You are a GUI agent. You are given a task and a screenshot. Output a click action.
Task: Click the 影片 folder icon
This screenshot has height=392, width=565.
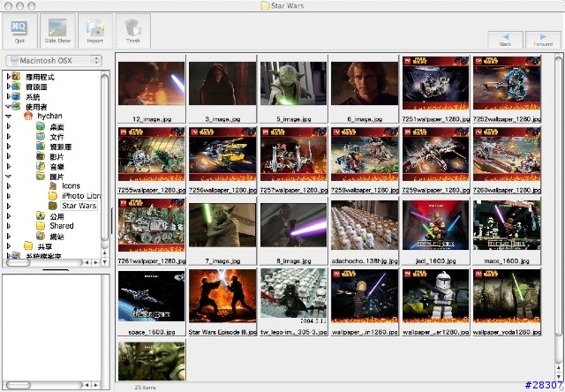41,156
